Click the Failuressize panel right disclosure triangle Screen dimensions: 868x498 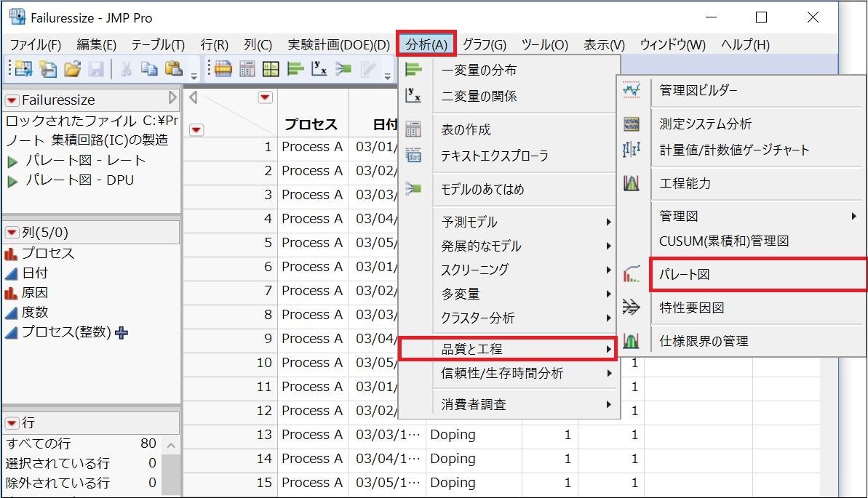[172, 98]
